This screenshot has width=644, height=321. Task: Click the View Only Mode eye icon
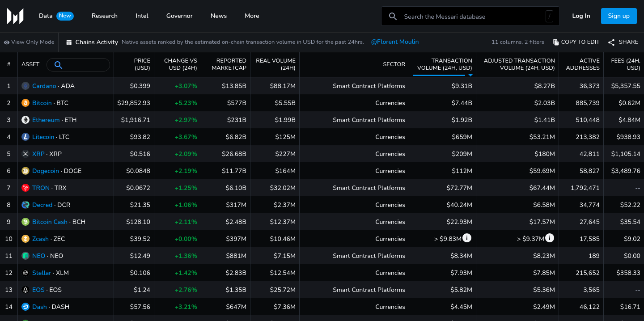tap(7, 42)
